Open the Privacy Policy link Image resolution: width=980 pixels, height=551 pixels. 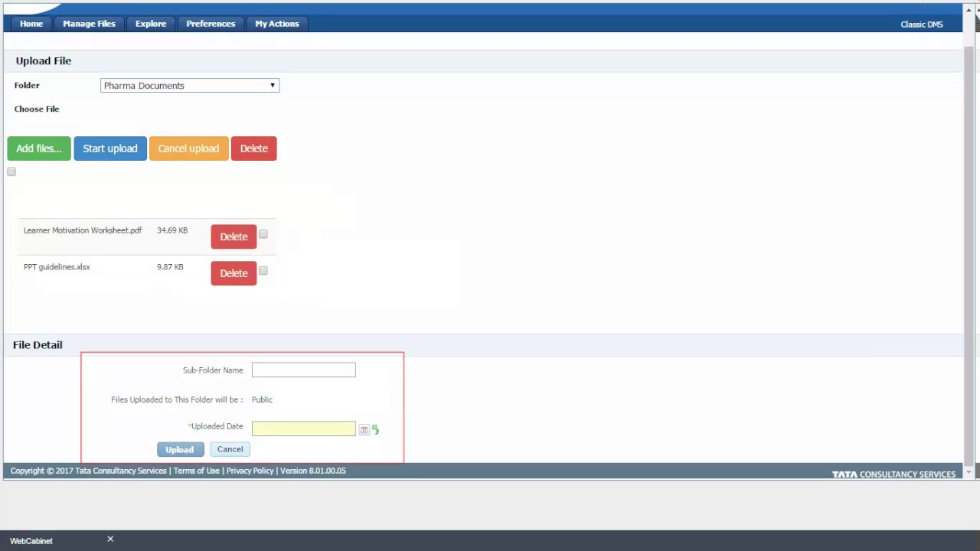click(250, 471)
